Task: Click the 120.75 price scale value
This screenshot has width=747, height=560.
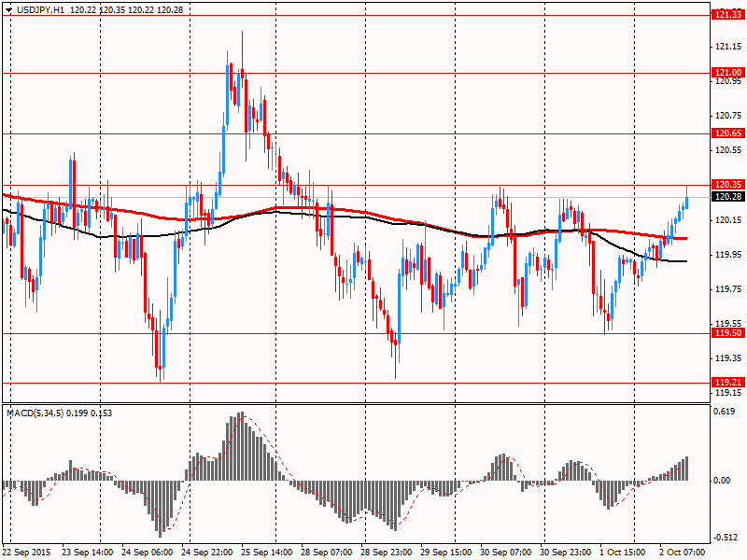Action: [x=728, y=116]
